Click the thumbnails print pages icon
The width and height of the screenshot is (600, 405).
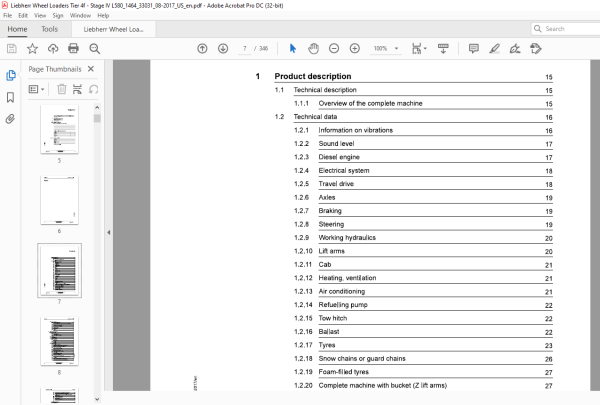(77, 89)
